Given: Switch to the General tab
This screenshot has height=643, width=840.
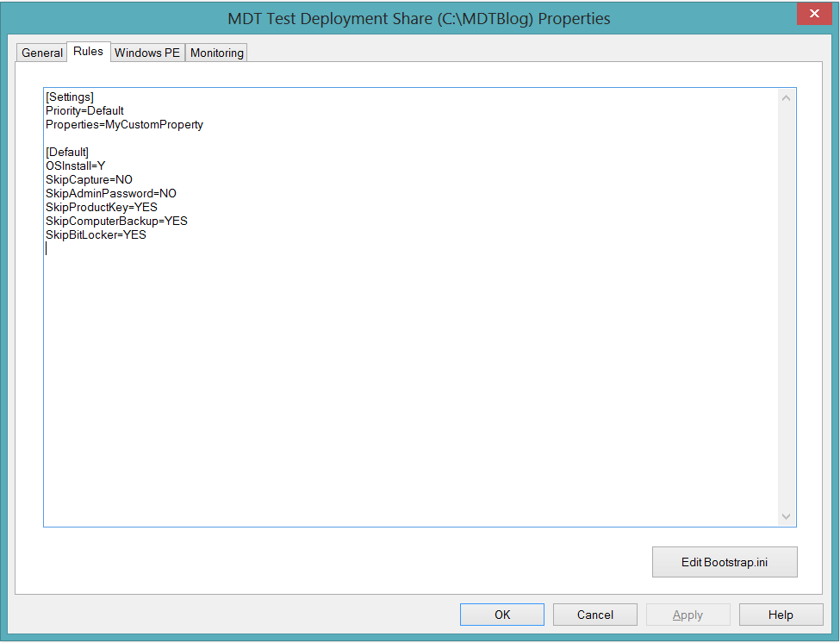Looking at the screenshot, I should [42, 53].
